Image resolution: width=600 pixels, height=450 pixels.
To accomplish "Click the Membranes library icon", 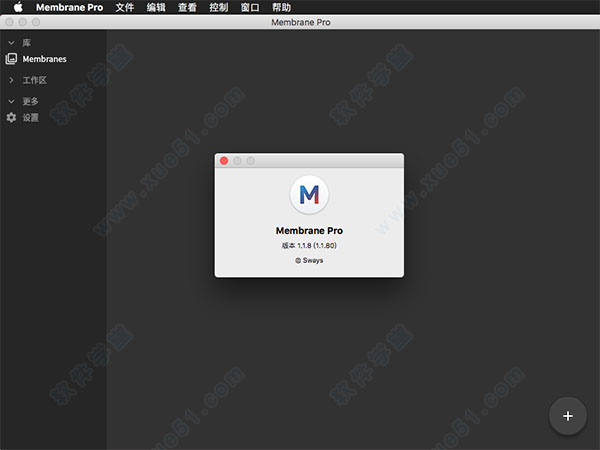I will pos(11,59).
